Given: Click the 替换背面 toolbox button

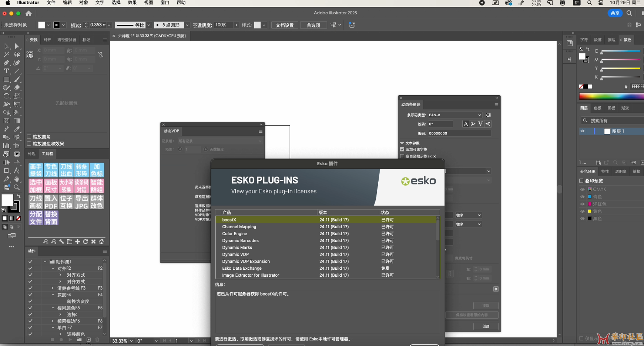Looking at the screenshot, I should (51, 218).
